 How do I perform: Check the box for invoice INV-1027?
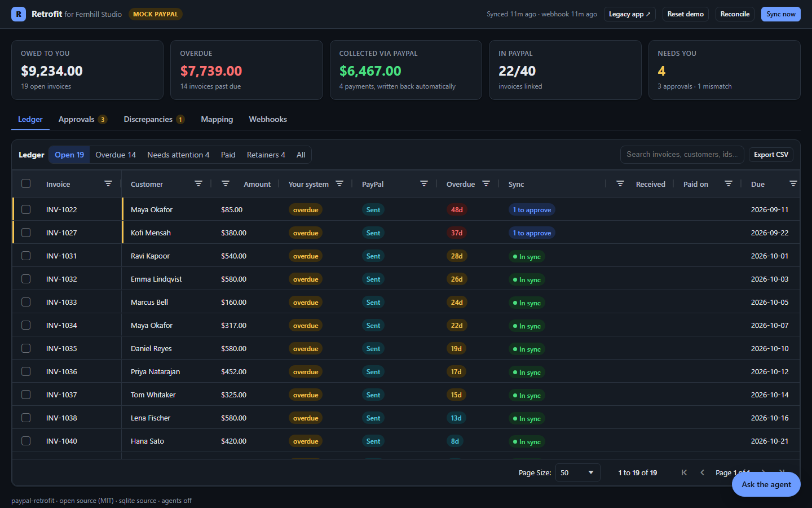(26, 233)
